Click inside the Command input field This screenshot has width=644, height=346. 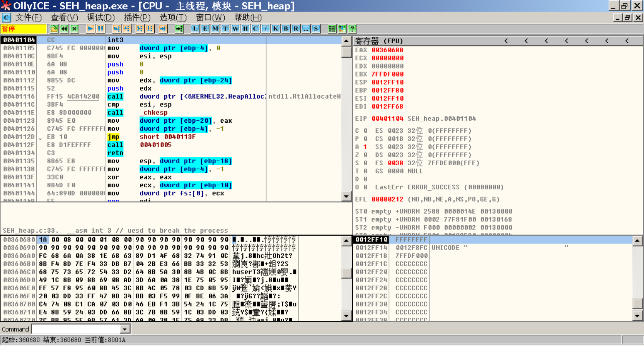pos(76,329)
